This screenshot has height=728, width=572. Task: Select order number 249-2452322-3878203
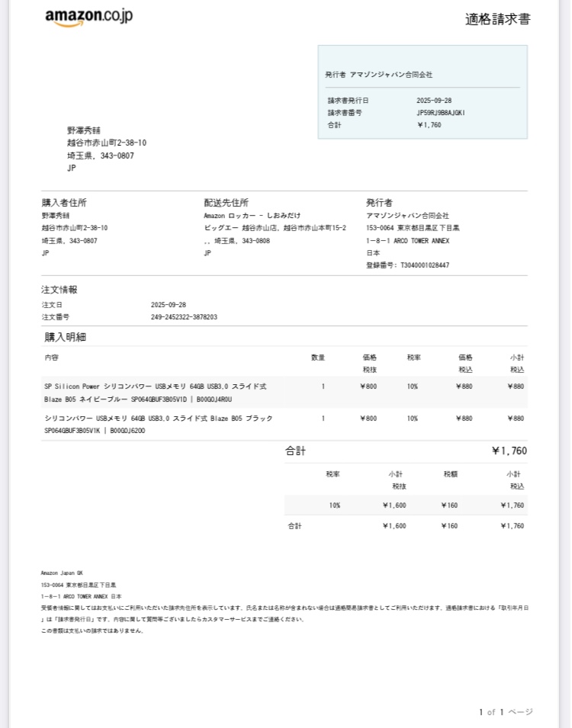pos(184,317)
